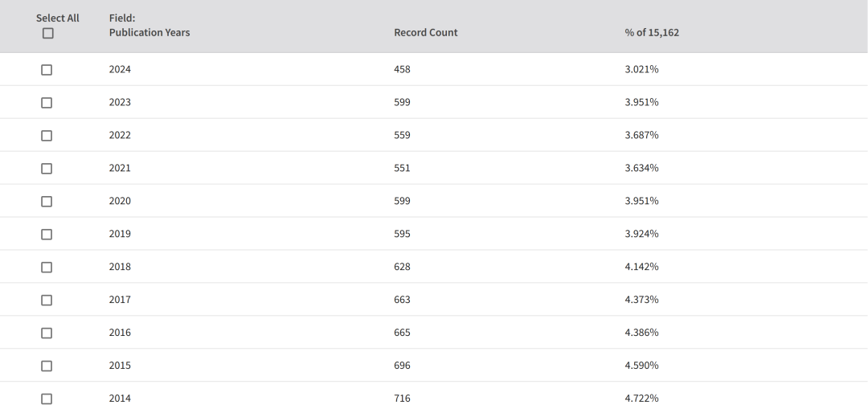Select the 2014 row checkbox
Viewport: 868px width, 413px height.
(47, 399)
